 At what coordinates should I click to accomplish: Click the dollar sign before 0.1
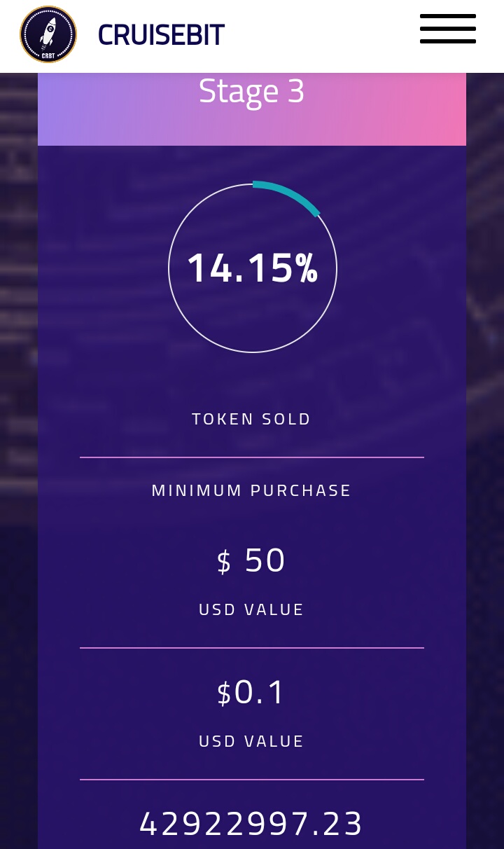point(224,694)
